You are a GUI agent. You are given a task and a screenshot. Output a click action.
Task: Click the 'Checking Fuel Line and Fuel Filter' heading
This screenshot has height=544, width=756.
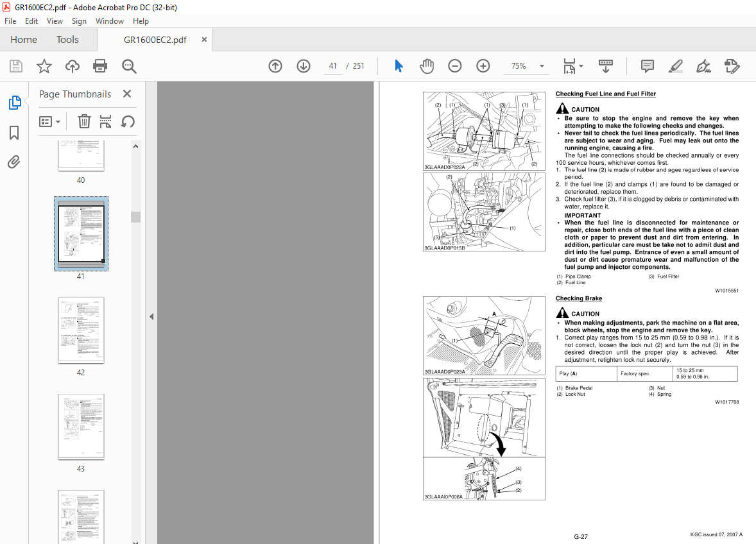tap(606, 94)
